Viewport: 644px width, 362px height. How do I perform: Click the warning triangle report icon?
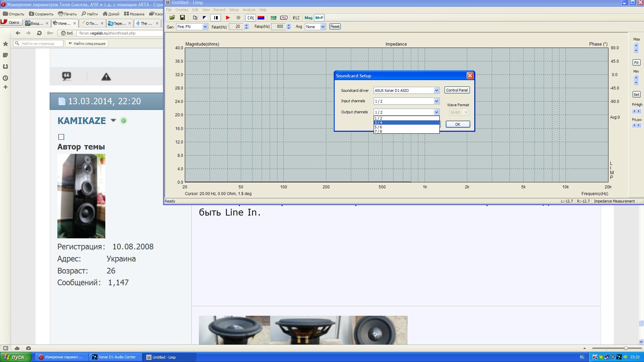coord(106,77)
